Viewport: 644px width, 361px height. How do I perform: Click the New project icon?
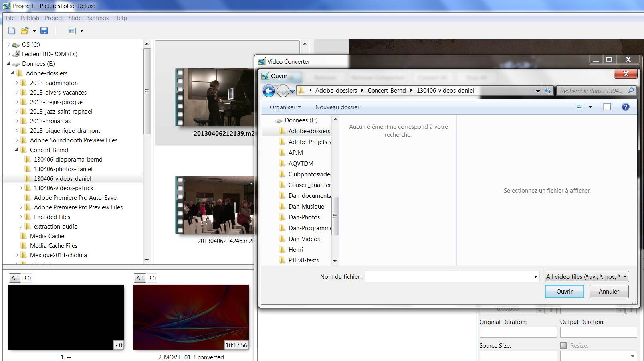12,31
